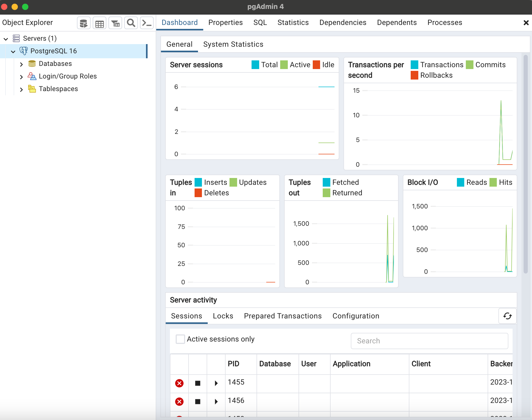Screen dimensions: 532x420
Task: Select the Tablespaces tree item
Action: coord(58,89)
